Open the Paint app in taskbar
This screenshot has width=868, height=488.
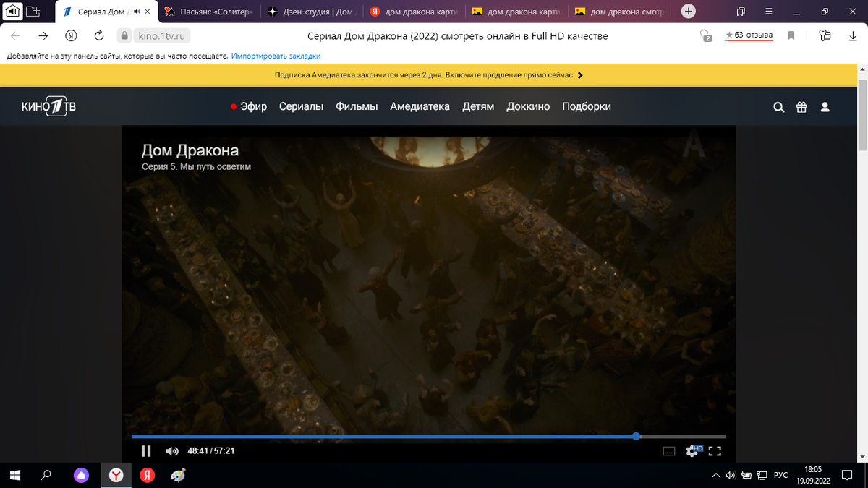[x=178, y=475]
